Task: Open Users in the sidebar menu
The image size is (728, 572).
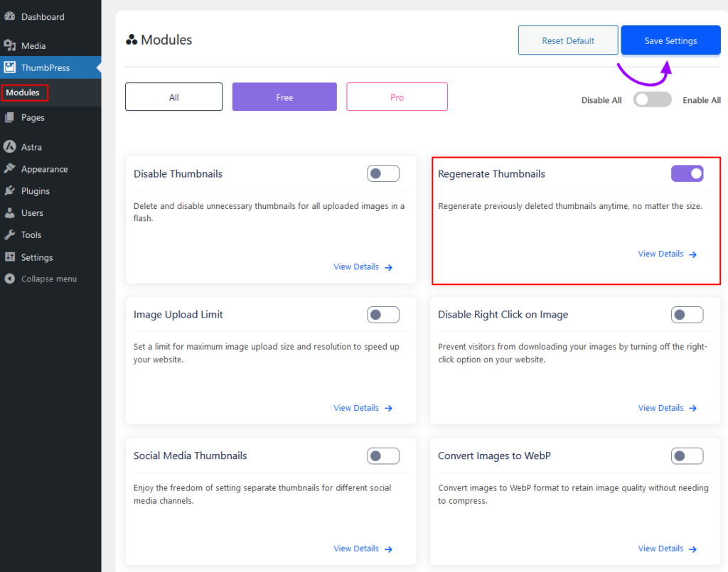Action: [x=50, y=213]
